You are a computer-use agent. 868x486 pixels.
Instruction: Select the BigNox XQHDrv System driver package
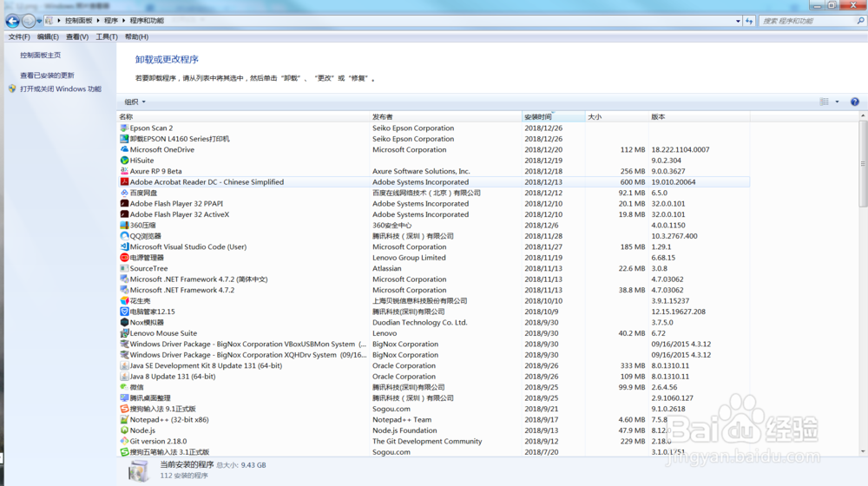click(434, 355)
